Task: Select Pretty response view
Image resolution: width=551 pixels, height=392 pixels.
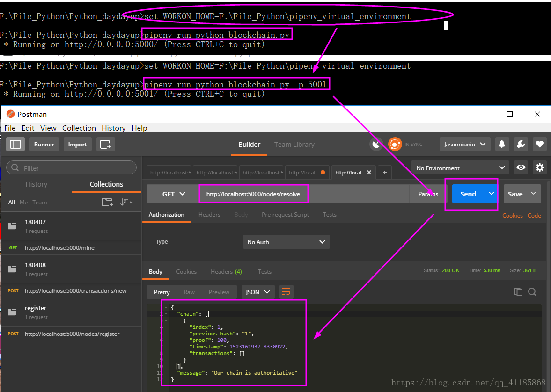Action: point(162,292)
